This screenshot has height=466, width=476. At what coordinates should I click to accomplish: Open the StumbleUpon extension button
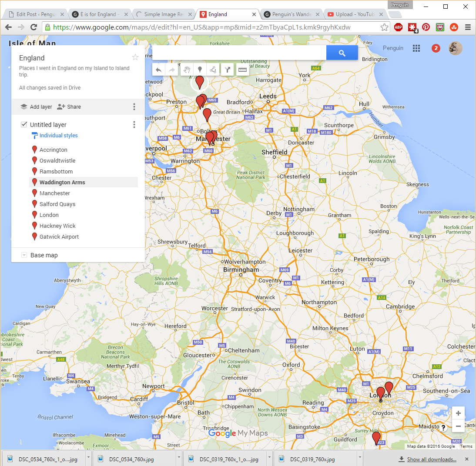454,27
